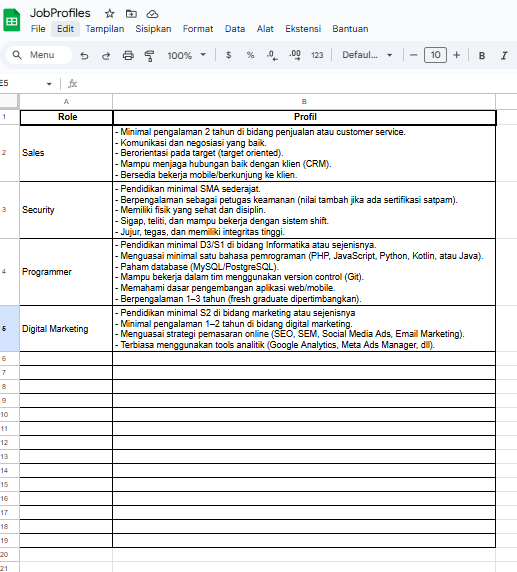Increase font size with plus button
Viewport: 517px width, 572px height.
[456, 55]
